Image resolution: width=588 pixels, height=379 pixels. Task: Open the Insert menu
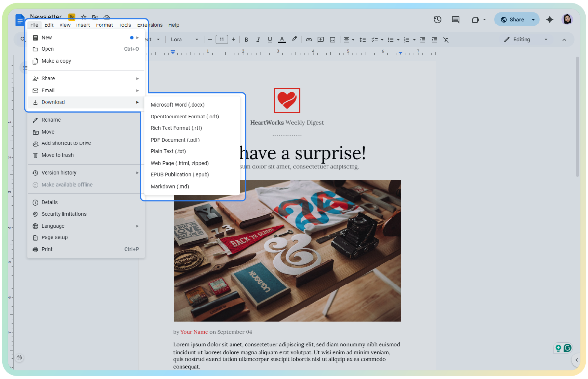(83, 25)
